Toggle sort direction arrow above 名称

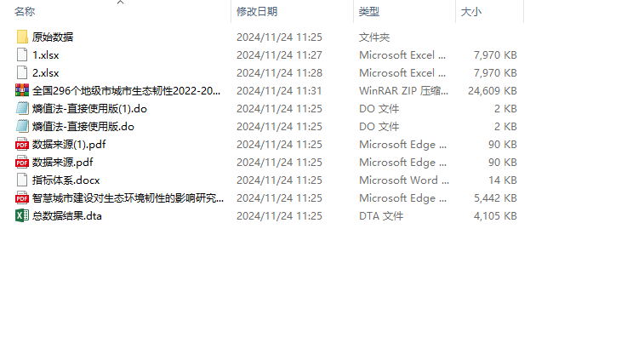click(x=120, y=3)
